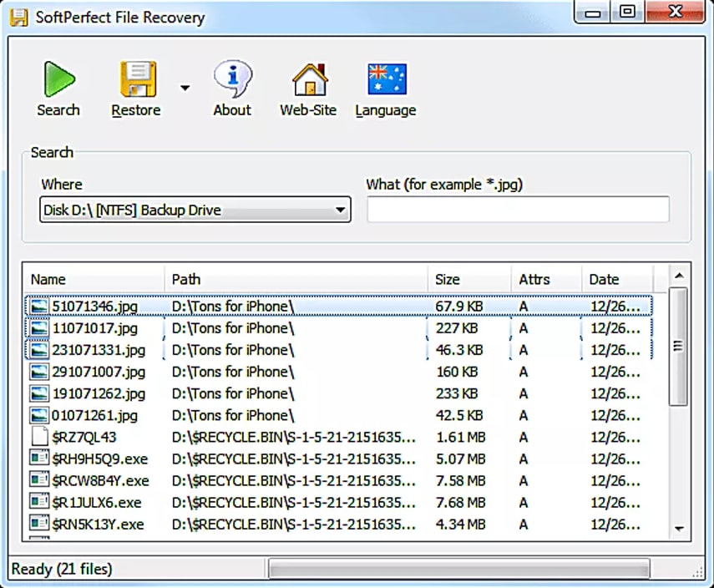Open the About info icon
Viewport: 714px width, 588px height.
point(231,80)
